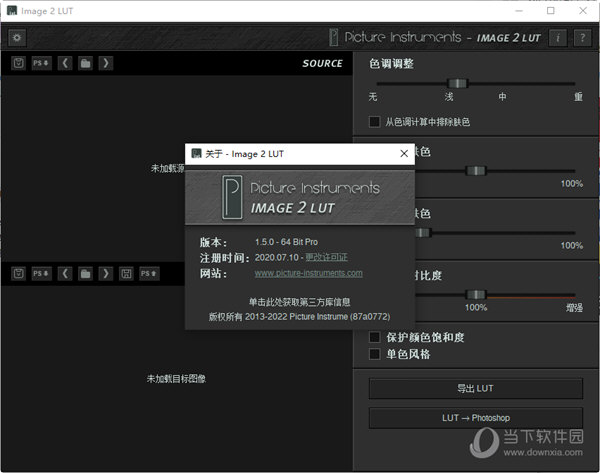Click the target panel PS export icon
This screenshot has width=600, height=473.
pos(149,273)
